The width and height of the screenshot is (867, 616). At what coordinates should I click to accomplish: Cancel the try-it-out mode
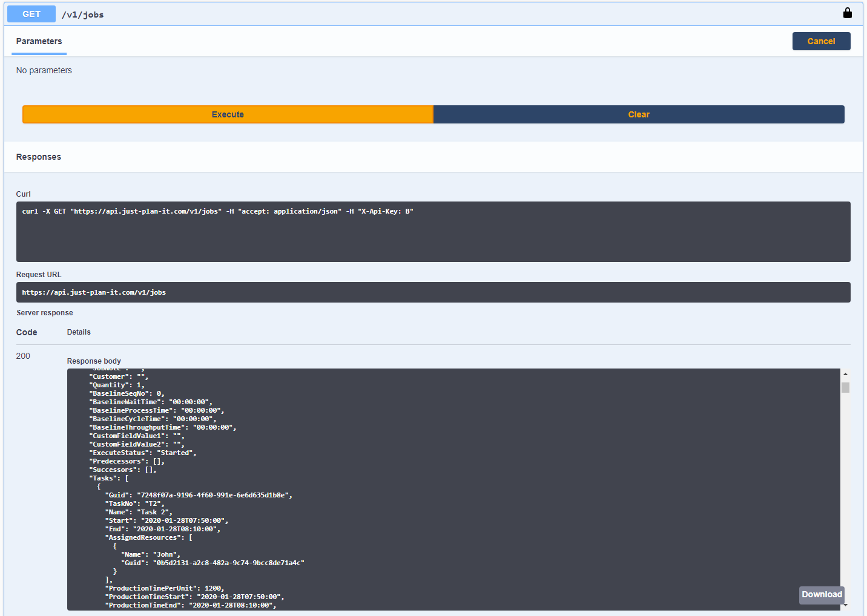tap(821, 41)
